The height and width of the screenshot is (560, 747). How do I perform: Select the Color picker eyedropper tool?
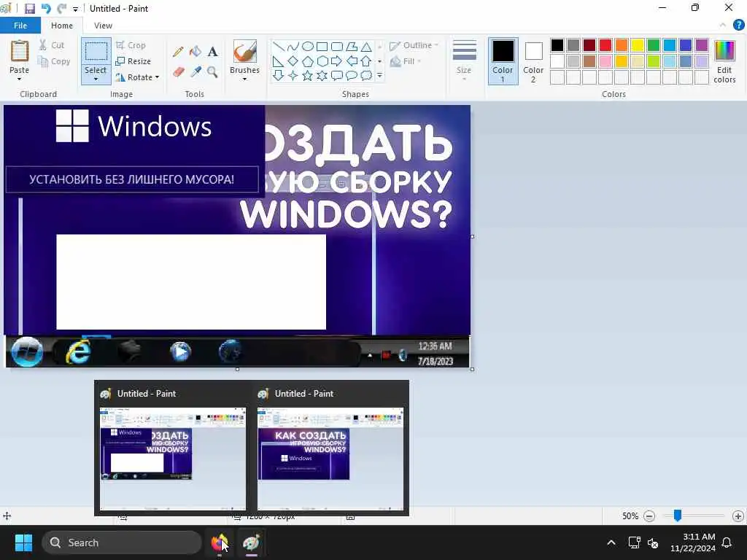point(196,72)
